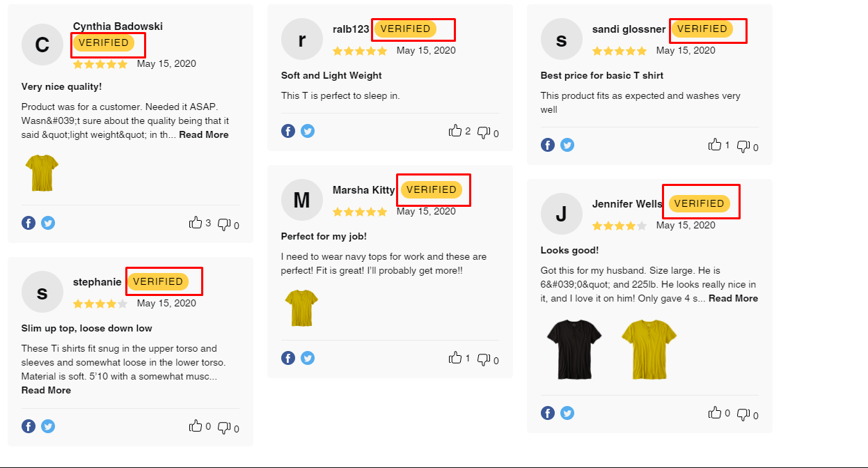
Task: Open the black shirt image in Jennifer's review
Action: click(573, 350)
